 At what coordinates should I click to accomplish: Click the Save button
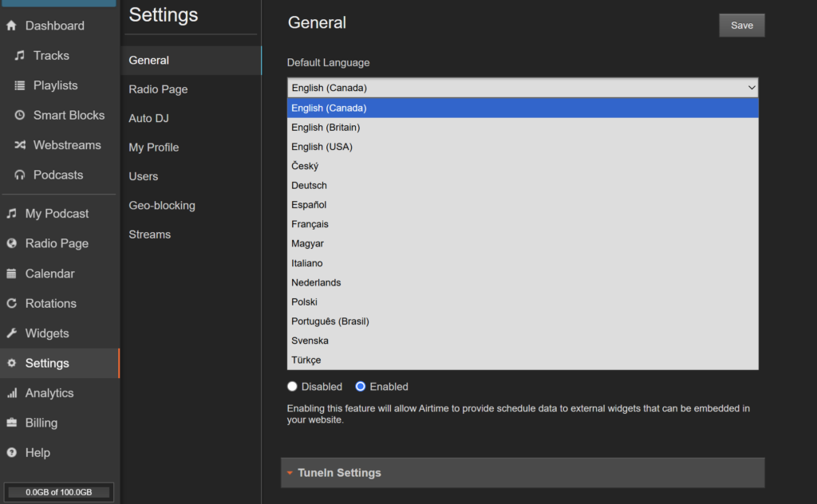(741, 26)
